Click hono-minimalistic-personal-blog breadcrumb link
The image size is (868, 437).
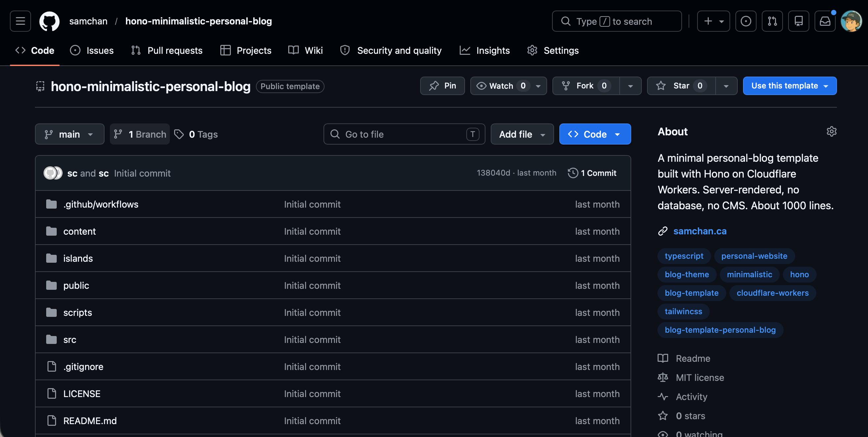click(199, 21)
